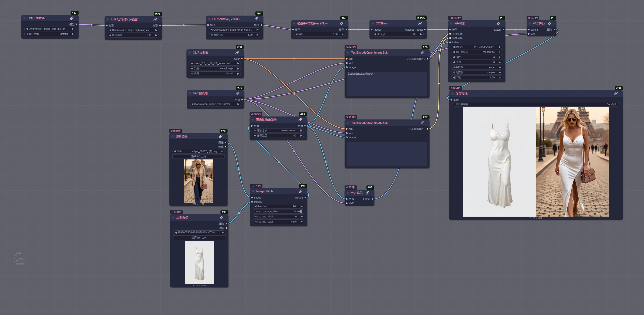Toggle match_image_size switch in Image Stitch
The width and height of the screenshot is (644, 315).
pyautogui.click(x=301, y=212)
